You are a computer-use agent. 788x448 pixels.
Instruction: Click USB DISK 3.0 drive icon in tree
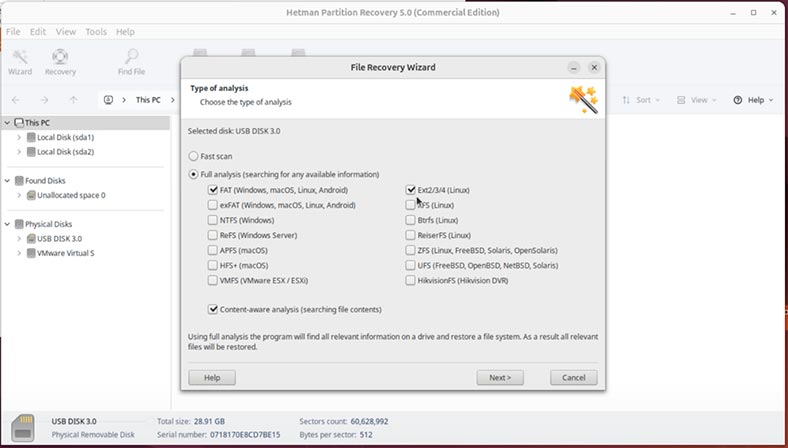31,239
